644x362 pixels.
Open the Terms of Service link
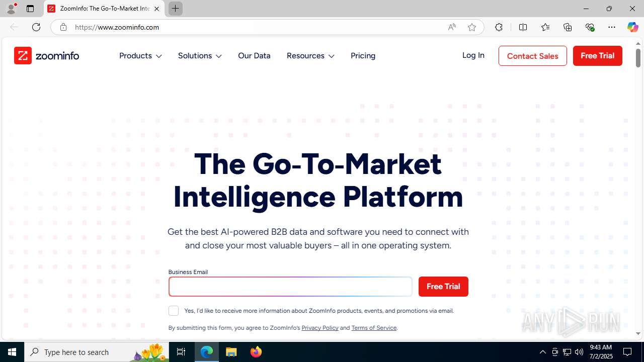coord(374,328)
